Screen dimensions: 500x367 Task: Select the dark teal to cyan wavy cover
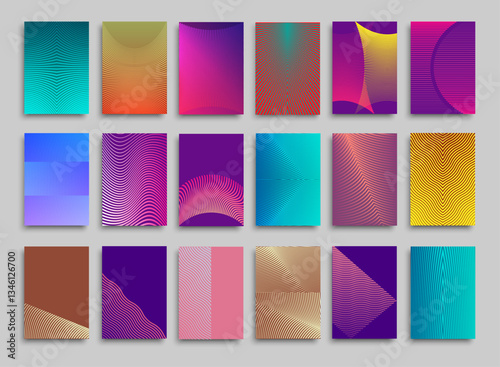[x=57, y=68]
